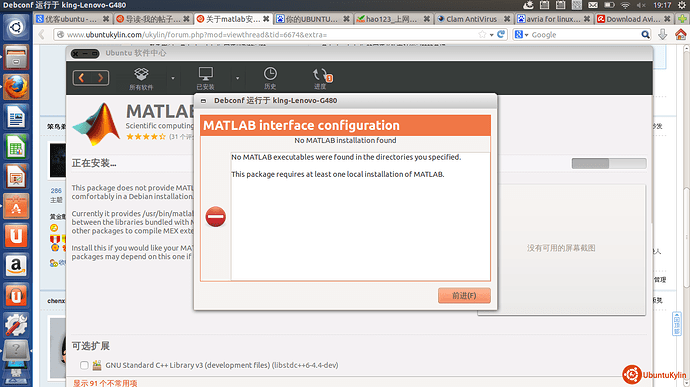Go back in Software Center navigation
Screen dimensions: 690x387
pos(82,78)
